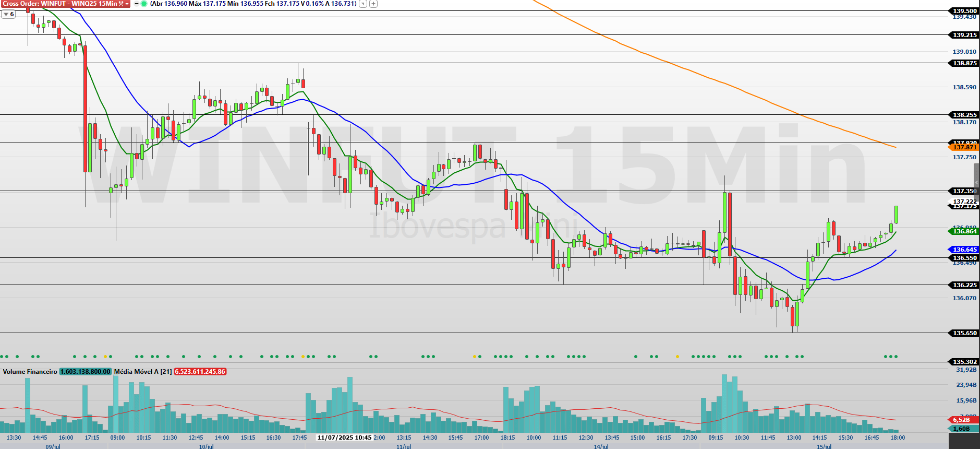Select the blue 136.645 moving average price tag
Viewport: 980px width, 449px height.
[x=963, y=250]
